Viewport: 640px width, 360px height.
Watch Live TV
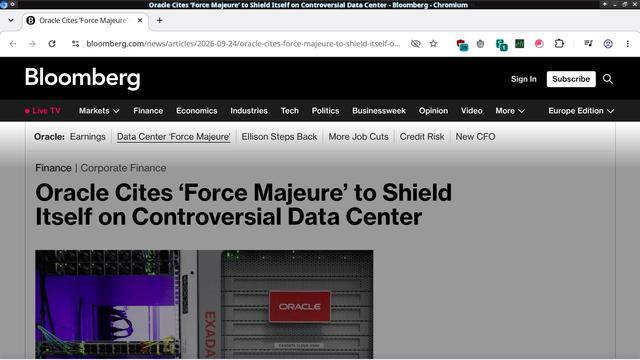[x=42, y=111]
